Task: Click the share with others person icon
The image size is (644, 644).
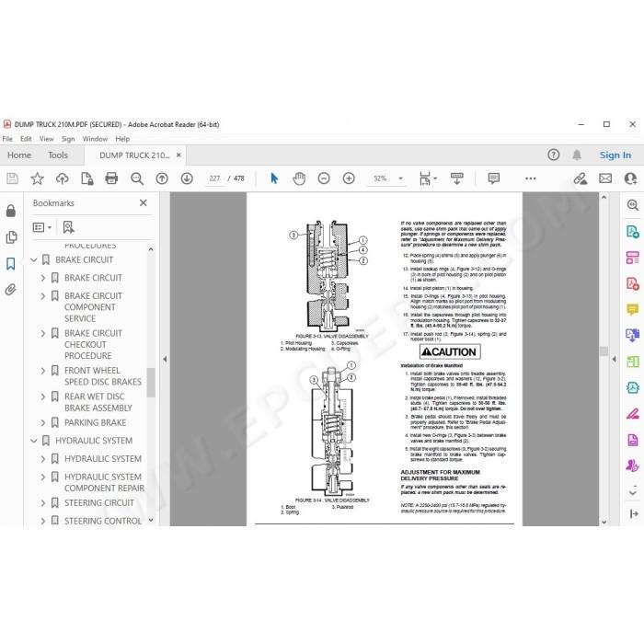Action: coord(630,178)
